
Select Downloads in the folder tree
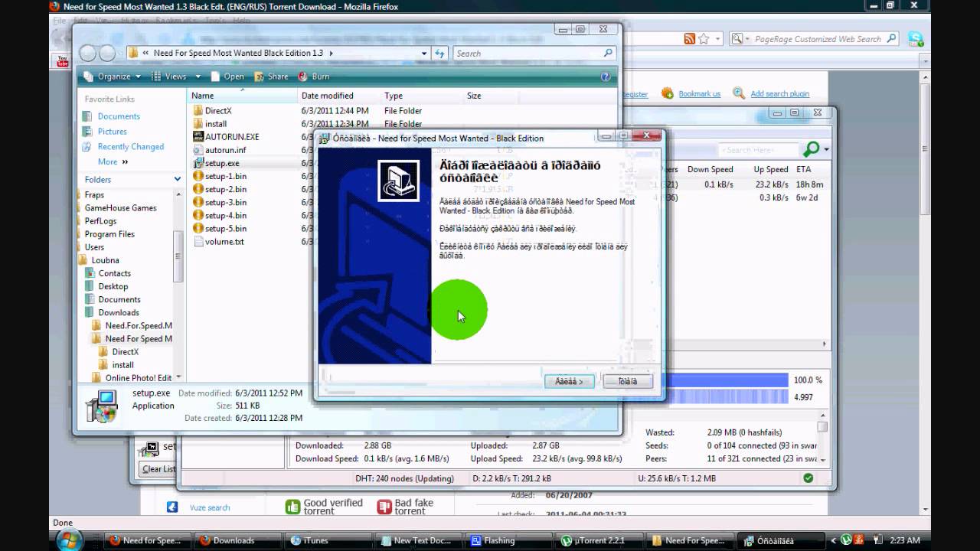pos(119,312)
